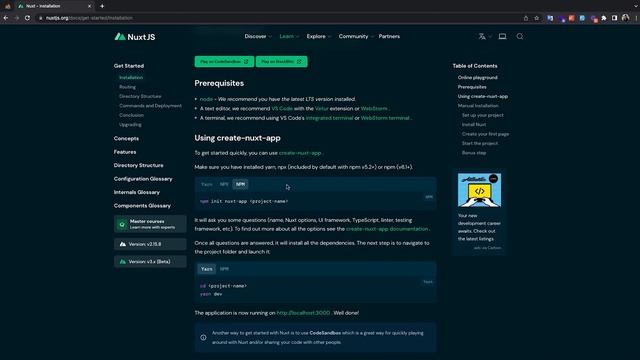
Task: Jump to Bonus step in Table of Contents
Action: point(474,153)
